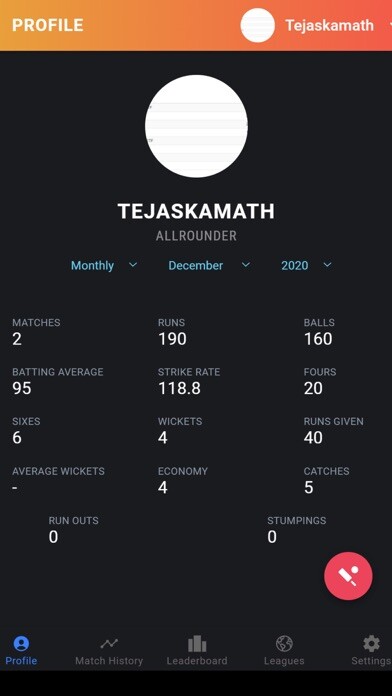This screenshot has width=392, height=696.
Task: Open the Profile person icon
Action: pyautogui.click(x=21, y=643)
